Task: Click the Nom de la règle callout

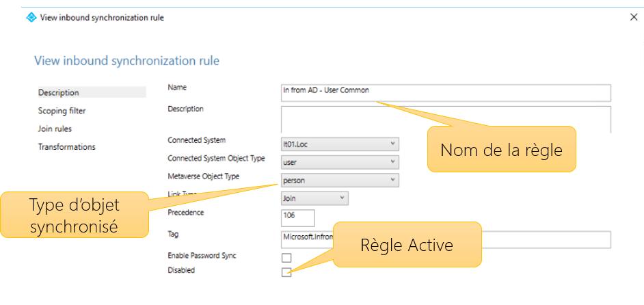Action: [501, 150]
